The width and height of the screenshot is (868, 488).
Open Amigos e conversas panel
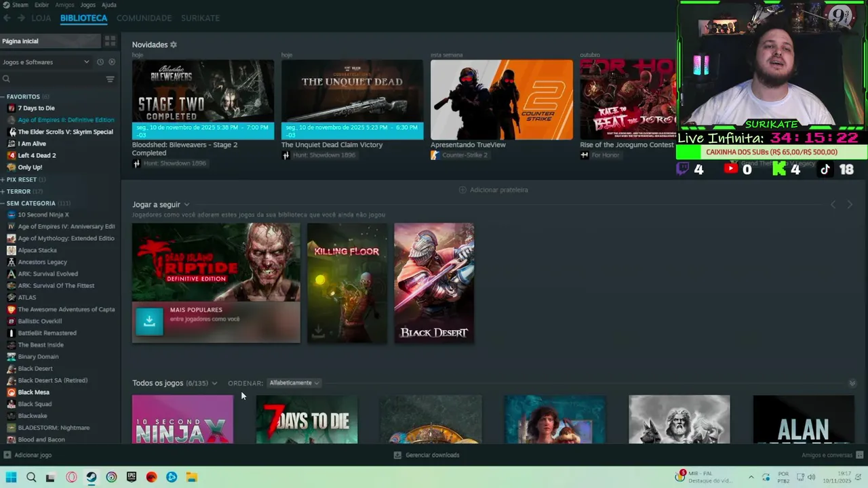coord(832,455)
